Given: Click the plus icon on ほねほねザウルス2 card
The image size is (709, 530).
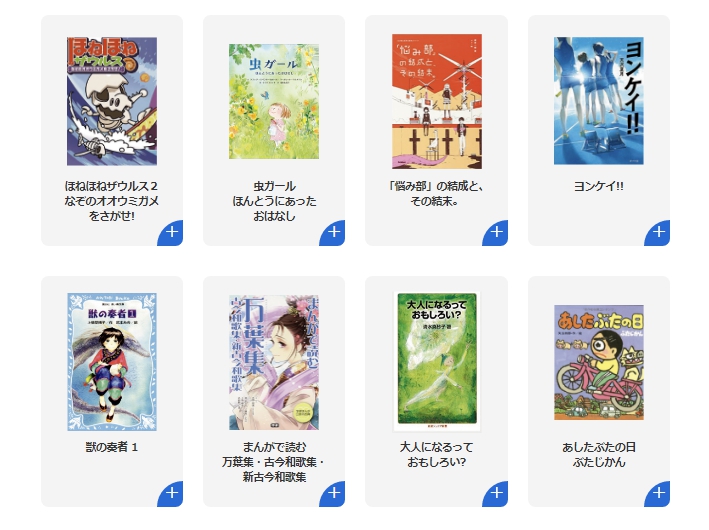Looking at the screenshot, I should [170, 233].
